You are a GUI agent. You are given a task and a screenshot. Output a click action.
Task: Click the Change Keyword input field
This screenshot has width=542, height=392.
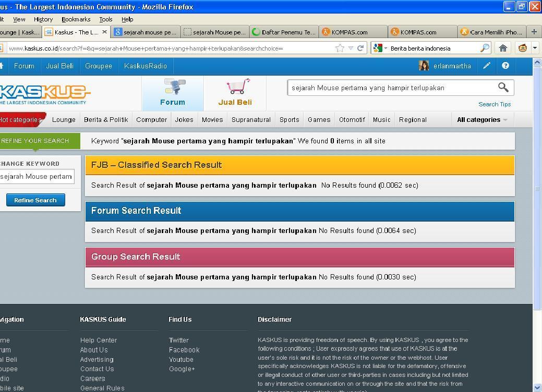[37, 177]
